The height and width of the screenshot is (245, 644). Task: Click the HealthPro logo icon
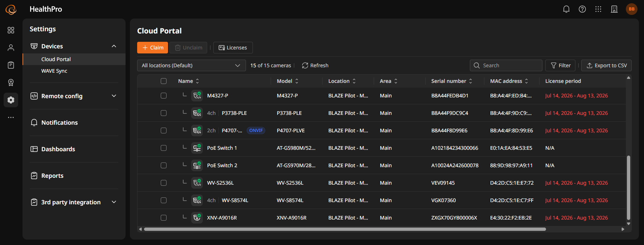click(x=11, y=9)
